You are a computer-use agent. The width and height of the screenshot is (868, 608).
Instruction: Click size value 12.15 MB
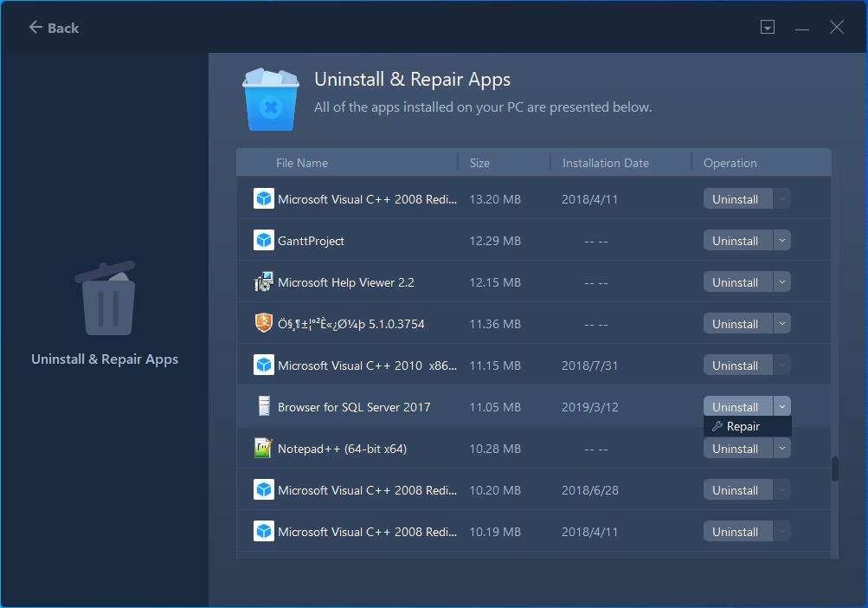click(495, 282)
